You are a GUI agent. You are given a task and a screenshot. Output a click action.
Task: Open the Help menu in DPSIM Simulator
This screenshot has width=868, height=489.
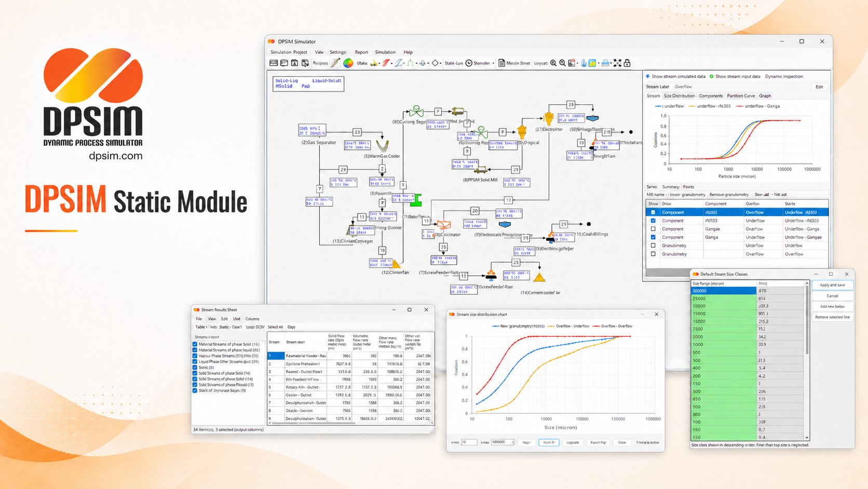pyautogui.click(x=408, y=52)
